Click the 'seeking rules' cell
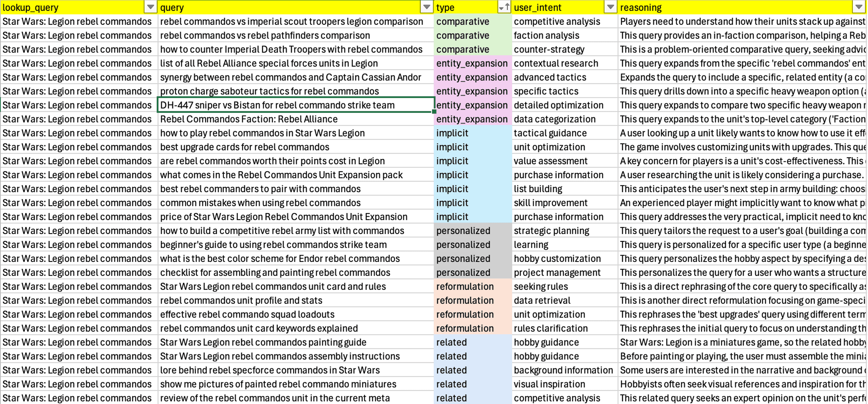This screenshot has height=404, width=868. click(565, 286)
